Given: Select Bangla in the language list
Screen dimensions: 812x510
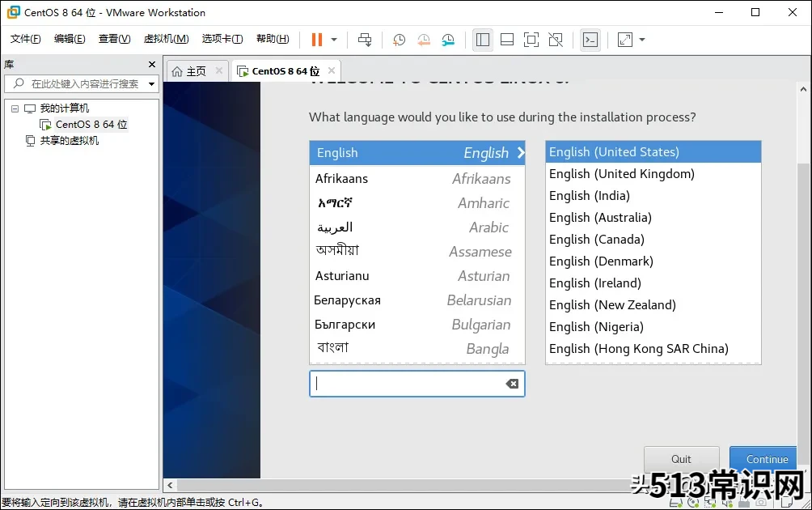Looking at the screenshot, I should coord(417,350).
